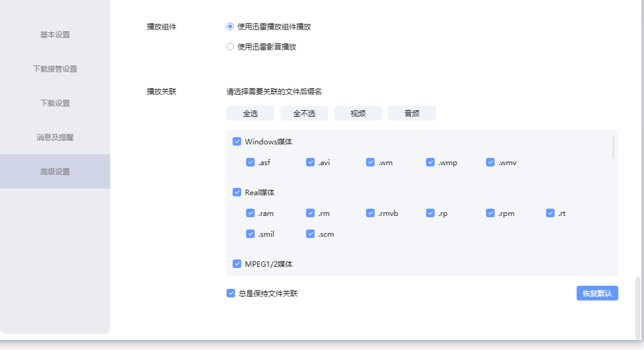Click the file extension list scrollbar

[x=613, y=147]
